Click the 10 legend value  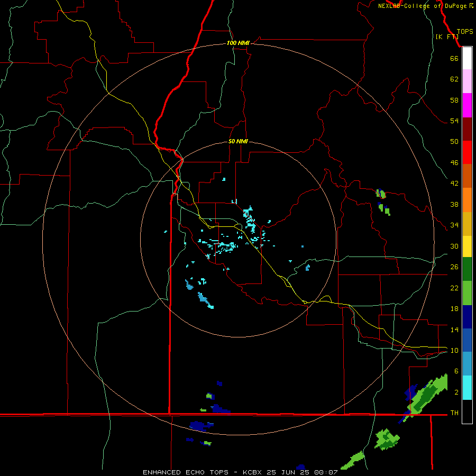[454, 350]
